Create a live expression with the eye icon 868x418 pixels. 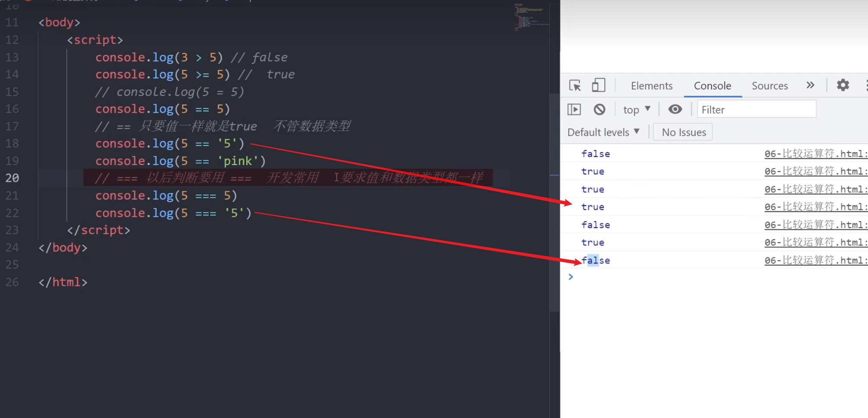pos(675,110)
